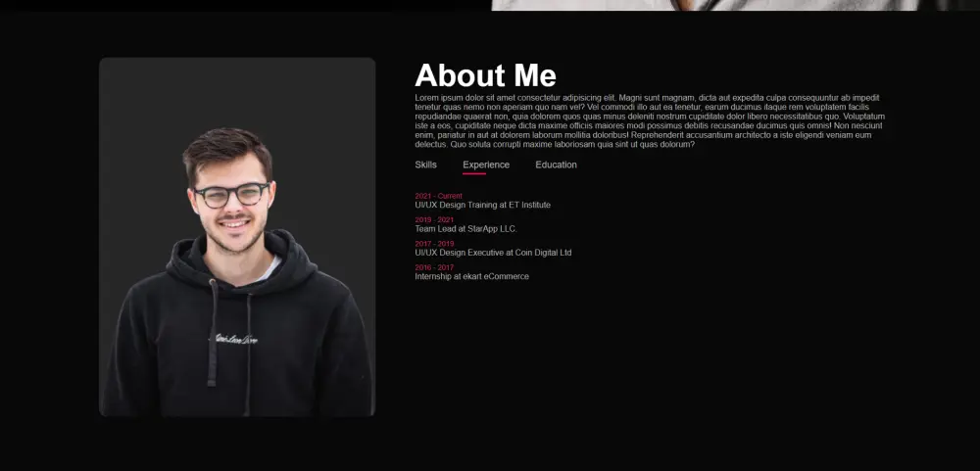Click the 2017 - 2019 date label

tap(434, 244)
